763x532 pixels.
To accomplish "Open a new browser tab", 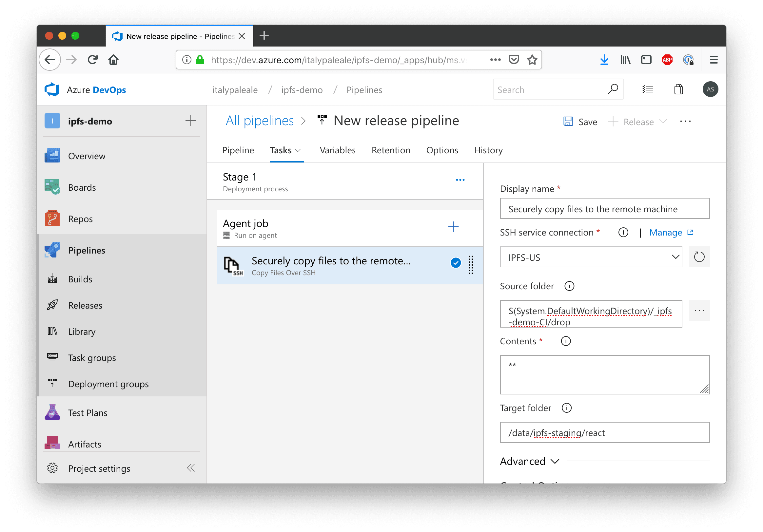I will (264, 35).
